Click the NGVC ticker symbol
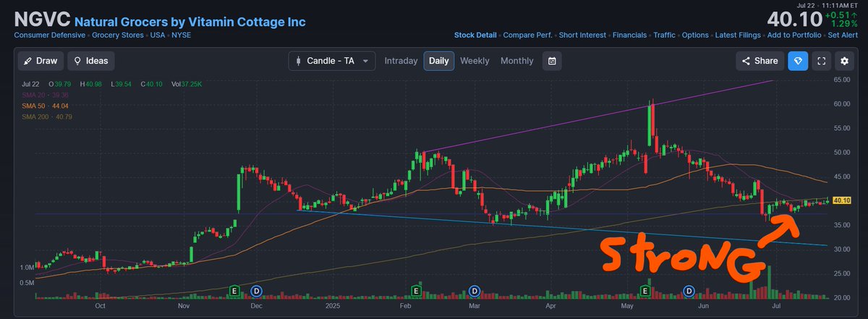 [x=41, y=21]
